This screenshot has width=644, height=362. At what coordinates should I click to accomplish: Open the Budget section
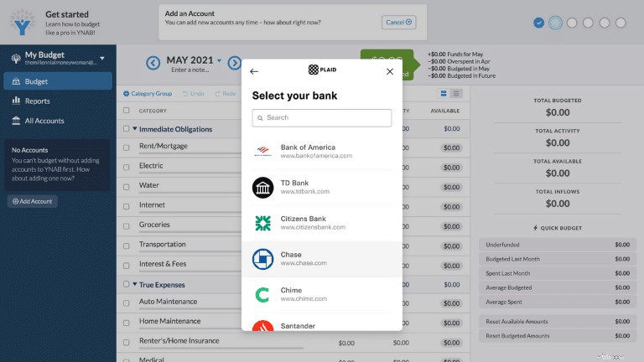point(58,81)
